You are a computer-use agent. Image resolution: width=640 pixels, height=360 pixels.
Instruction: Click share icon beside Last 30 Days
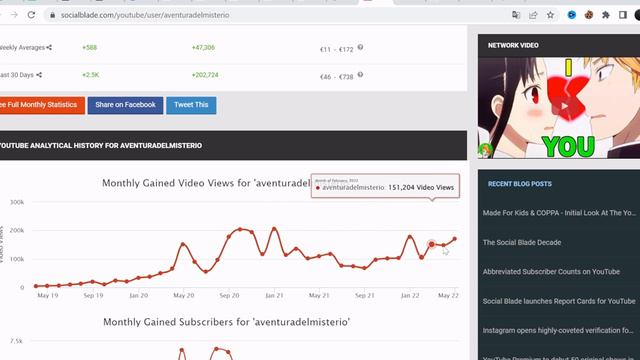[39, 75]
